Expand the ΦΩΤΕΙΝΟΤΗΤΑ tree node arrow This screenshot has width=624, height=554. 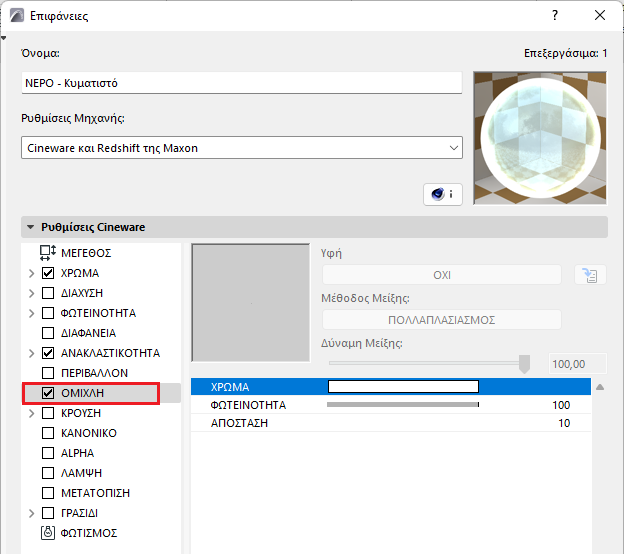click(x=31, y=313)
